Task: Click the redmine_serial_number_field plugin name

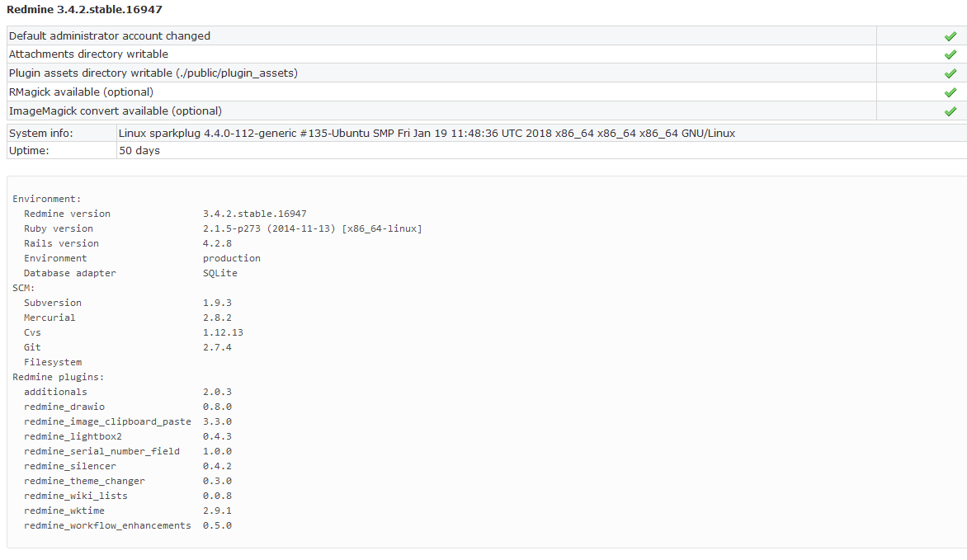Action: click(101, 451)
